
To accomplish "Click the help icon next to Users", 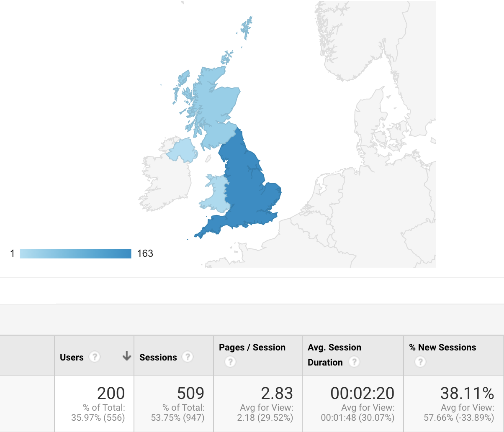I will pos(95,357).
